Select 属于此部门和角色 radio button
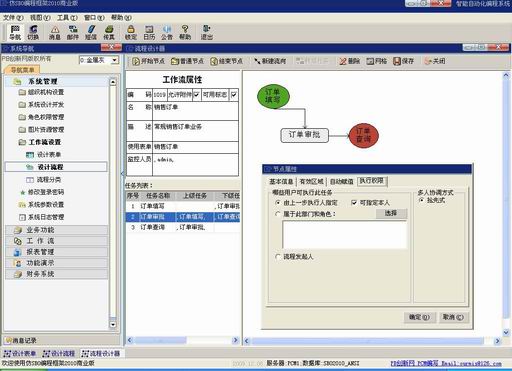512x371 pixels. tap(278, 214)
